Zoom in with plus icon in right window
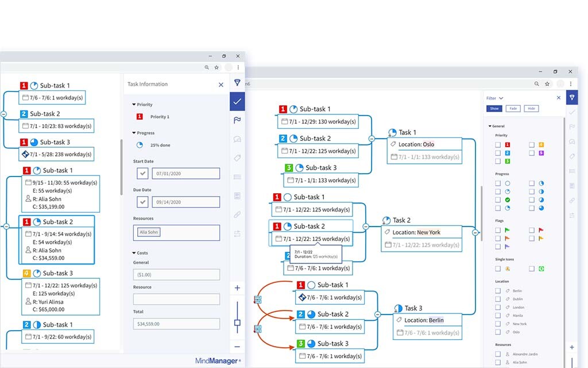 (x=572, y=347)
